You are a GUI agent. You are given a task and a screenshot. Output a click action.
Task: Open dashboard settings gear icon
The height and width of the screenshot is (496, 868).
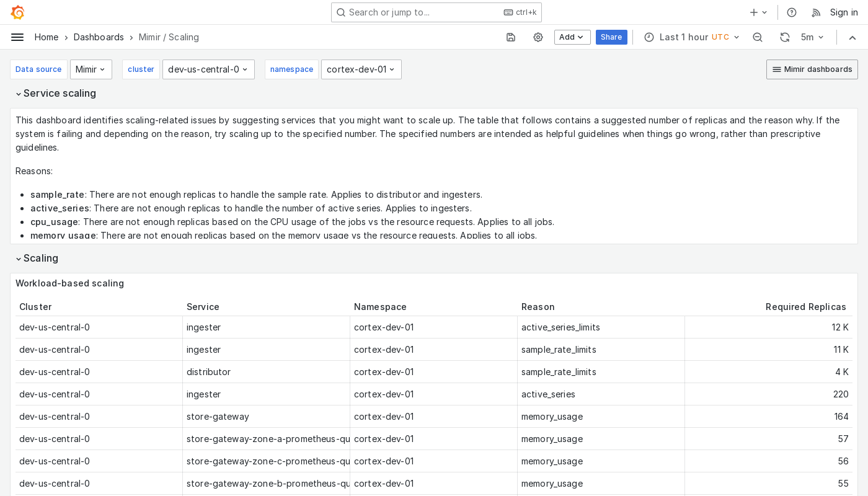click(538, 37)
